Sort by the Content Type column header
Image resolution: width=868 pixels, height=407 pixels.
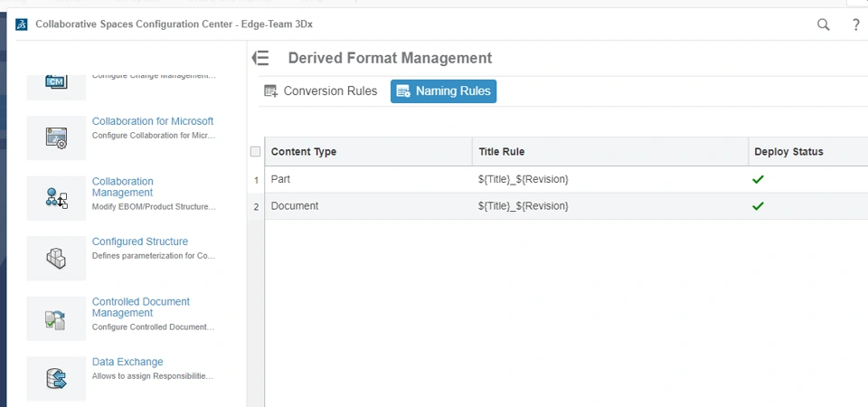pyautogui.click(x=304, y=152)
